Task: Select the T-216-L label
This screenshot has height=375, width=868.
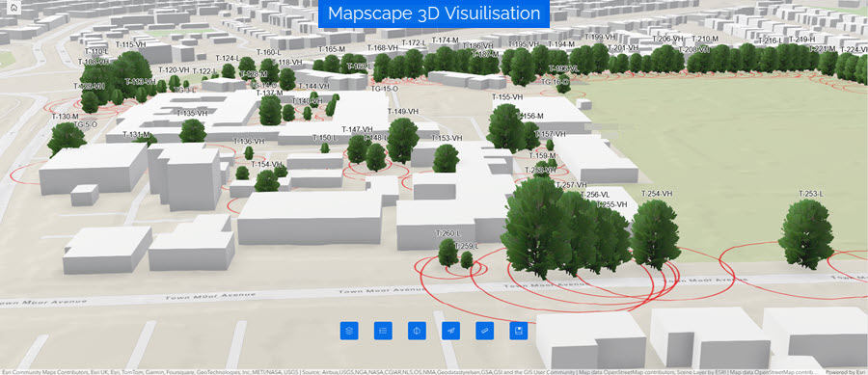Action: coord(770,40)
